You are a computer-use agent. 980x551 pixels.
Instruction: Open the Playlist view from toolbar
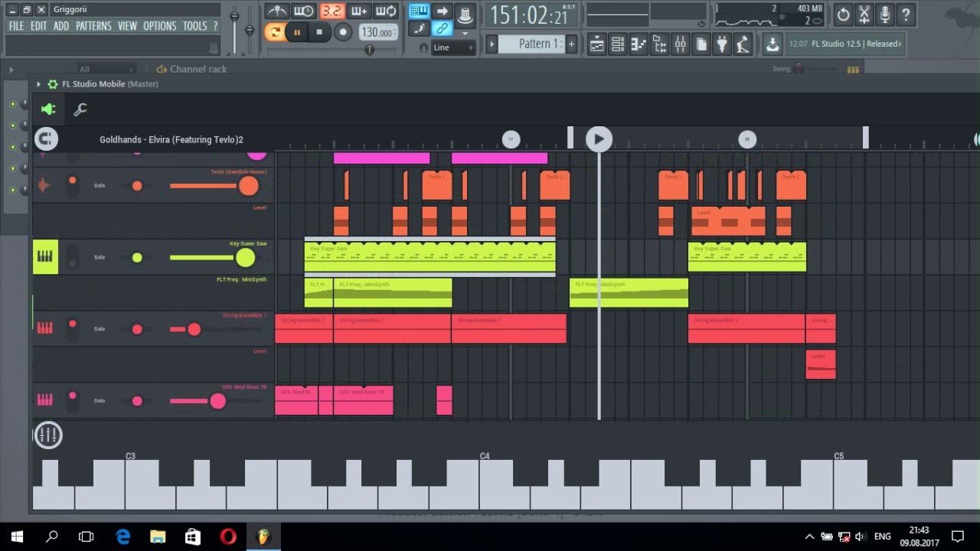[597, 44]
